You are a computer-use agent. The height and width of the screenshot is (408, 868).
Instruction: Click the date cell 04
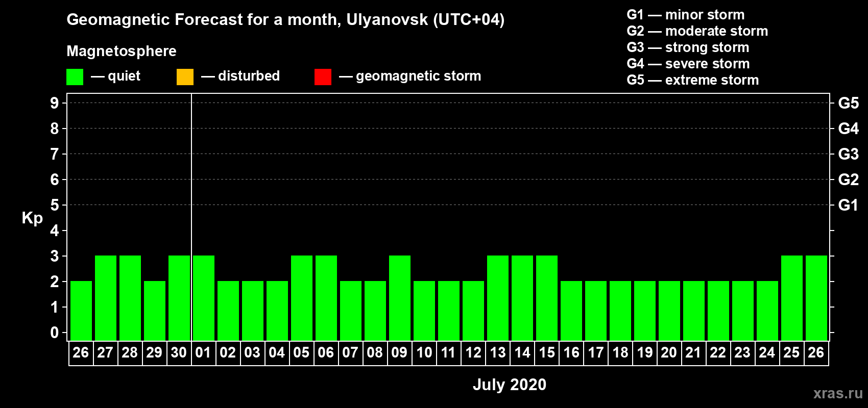click(277, 353)
